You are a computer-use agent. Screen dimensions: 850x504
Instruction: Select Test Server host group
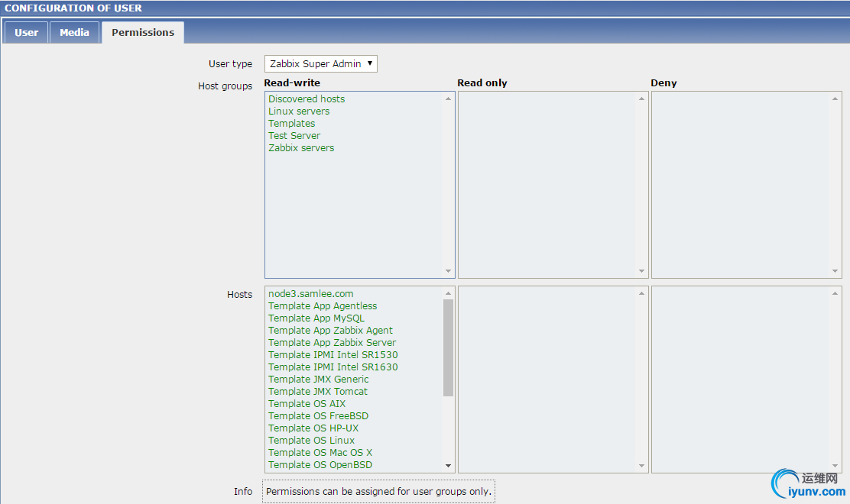click(294, 136)
